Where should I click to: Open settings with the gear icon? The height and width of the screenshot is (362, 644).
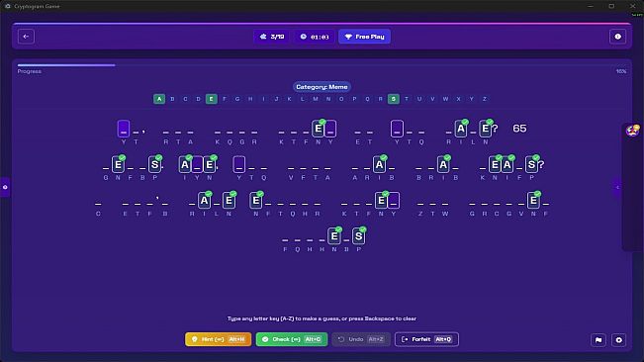618,340
